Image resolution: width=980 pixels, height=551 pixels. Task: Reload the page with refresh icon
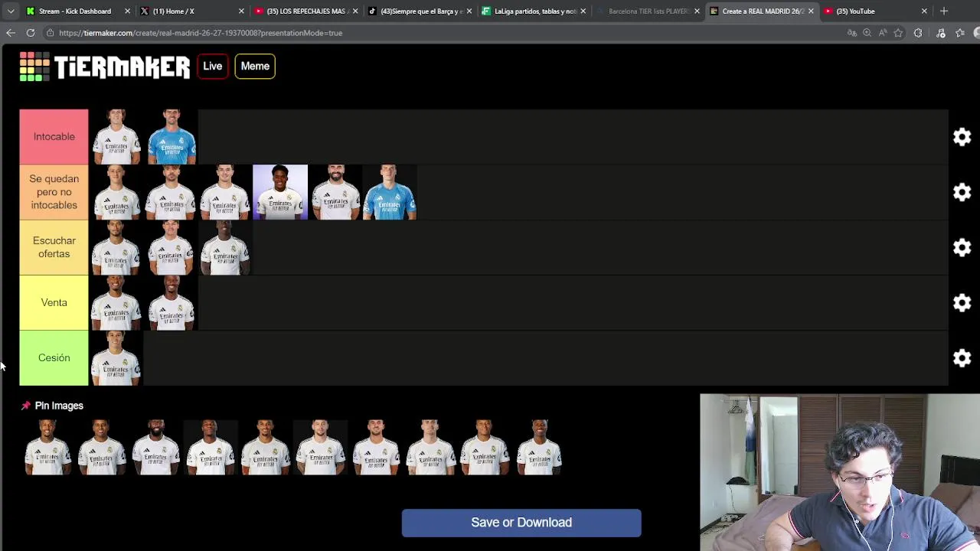(x=31, y=33)
